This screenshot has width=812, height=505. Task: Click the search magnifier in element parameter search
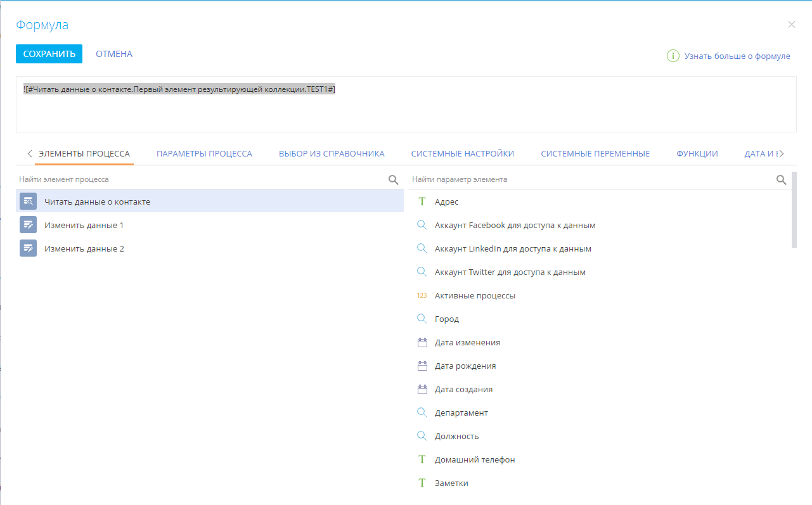tap(782, 180)
